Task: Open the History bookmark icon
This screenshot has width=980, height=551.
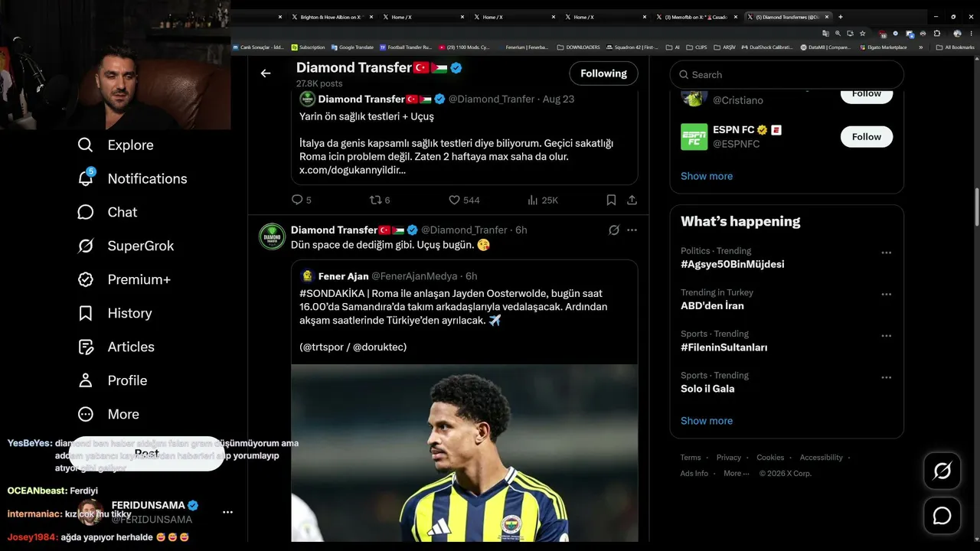Action: tap(86, 313)
